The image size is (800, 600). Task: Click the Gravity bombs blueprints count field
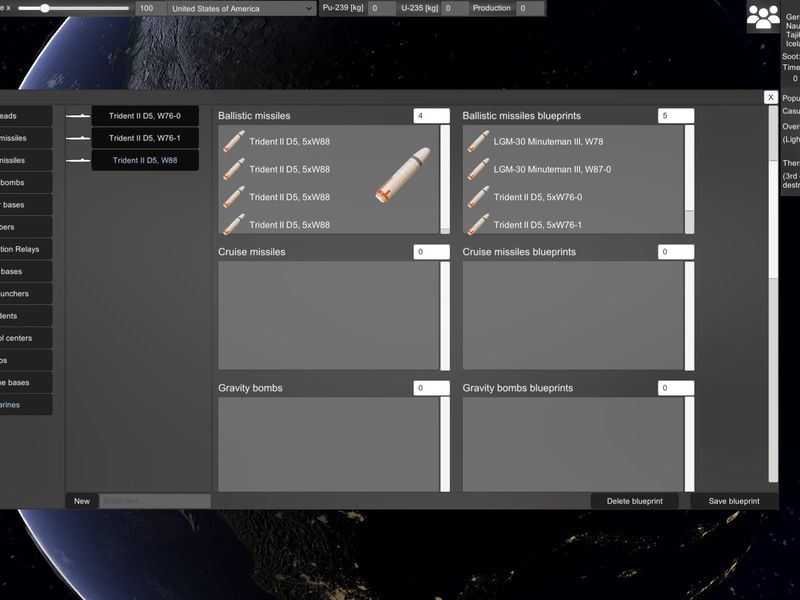coord(676,388)
